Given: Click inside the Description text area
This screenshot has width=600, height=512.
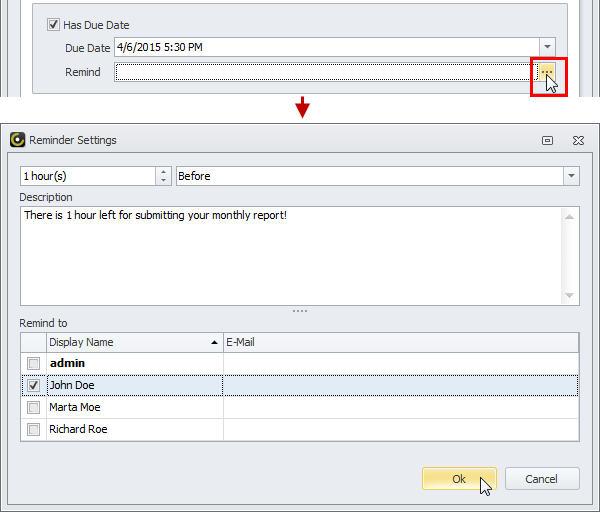Looking at the screenshot, I should (x=291, y=256).
